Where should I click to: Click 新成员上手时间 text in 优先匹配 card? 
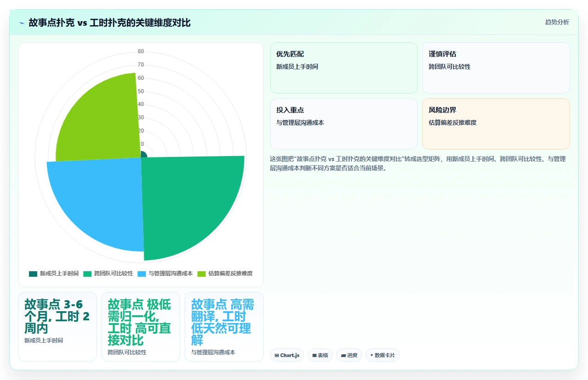coord(297,67)
